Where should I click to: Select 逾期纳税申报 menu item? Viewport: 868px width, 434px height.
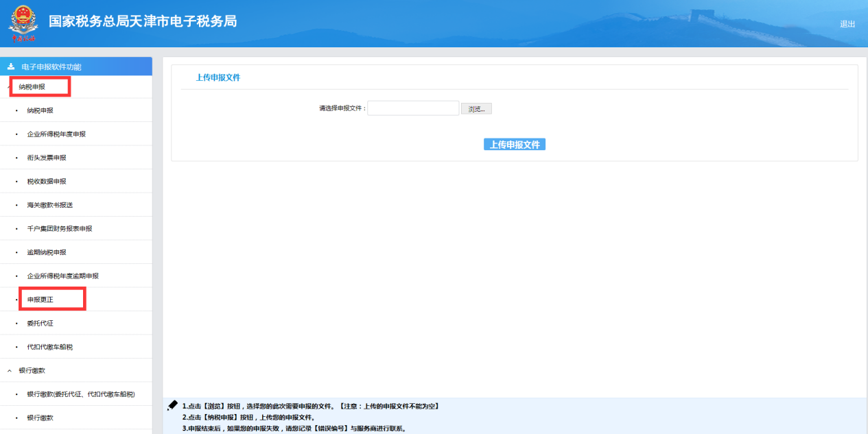point(47,252)
